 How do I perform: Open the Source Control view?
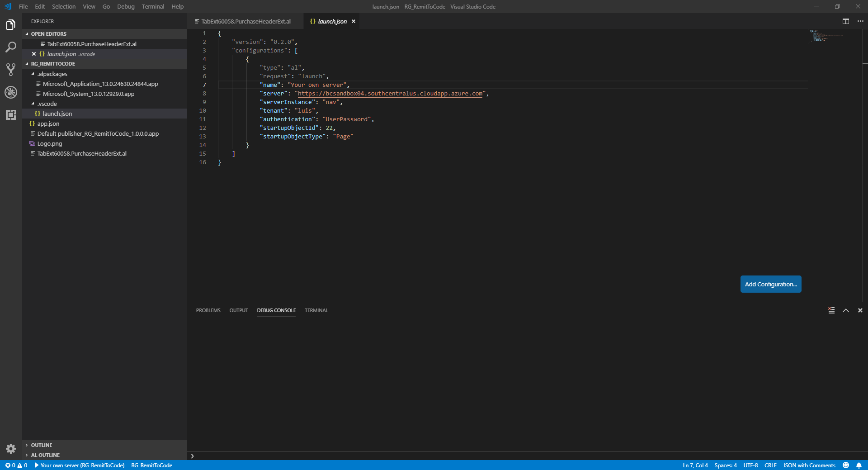click(x=11, y=69)
